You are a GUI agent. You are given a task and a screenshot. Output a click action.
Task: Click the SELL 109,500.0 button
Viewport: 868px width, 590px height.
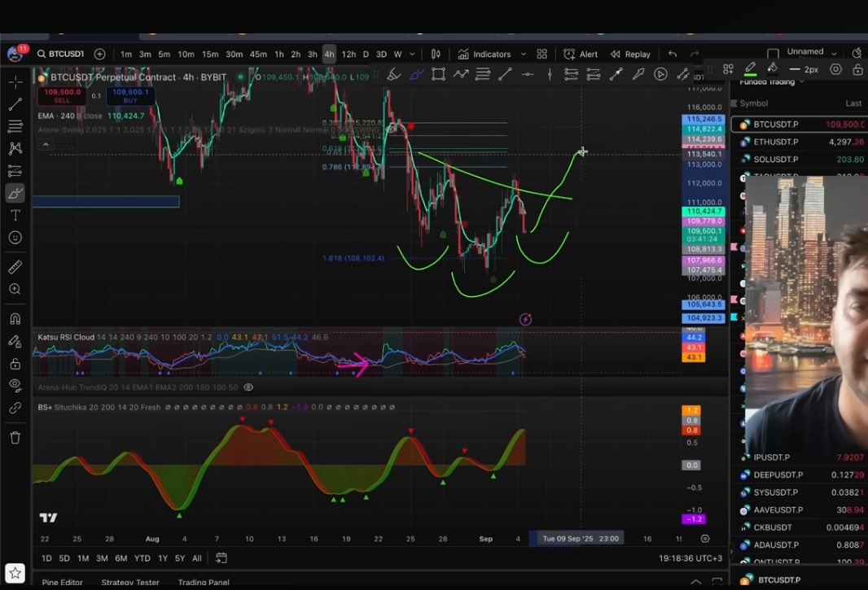coord(62,96)
